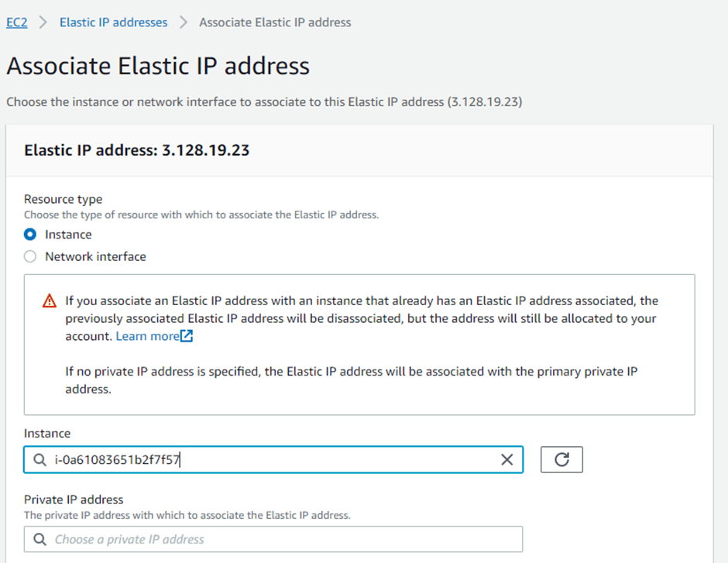Refresh the instance list
Screen dimensions: 728x563
point(561,460)
